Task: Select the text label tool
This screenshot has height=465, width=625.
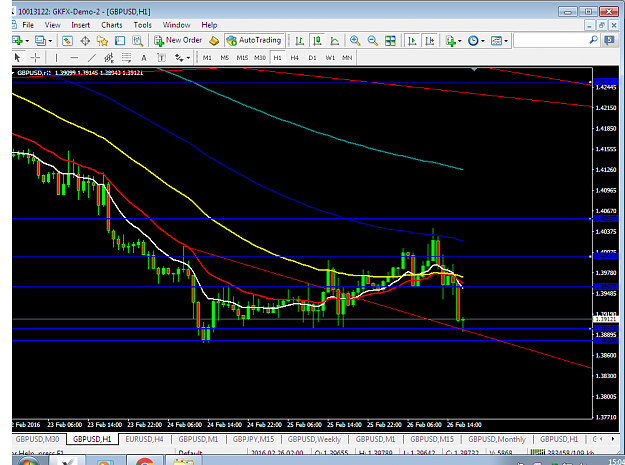Action: pyautogui.click(x=161, y=58)
